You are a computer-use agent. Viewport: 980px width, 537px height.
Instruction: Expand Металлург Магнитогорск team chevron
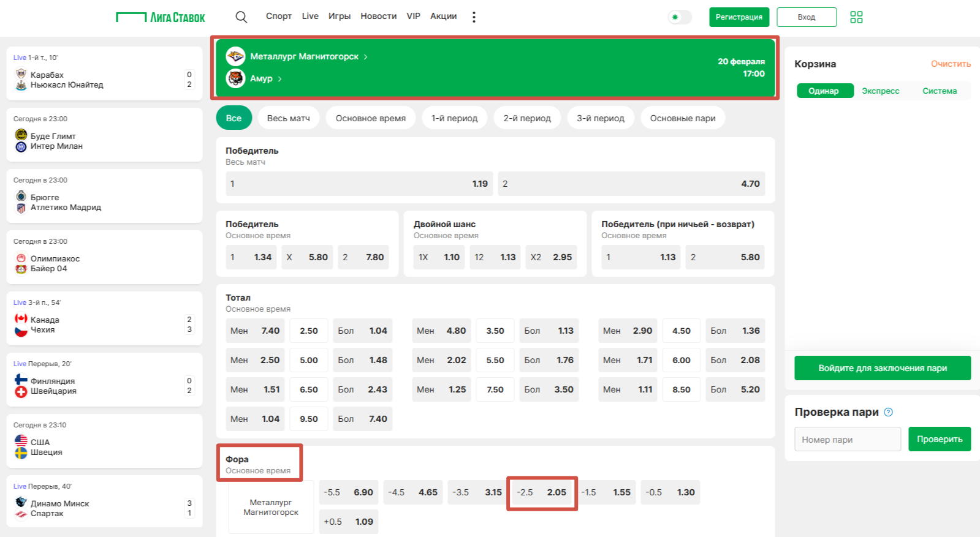(x=366, y=57)
